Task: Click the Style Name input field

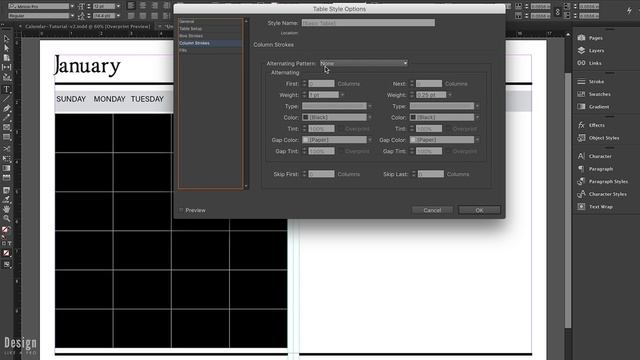Action: 368,23
